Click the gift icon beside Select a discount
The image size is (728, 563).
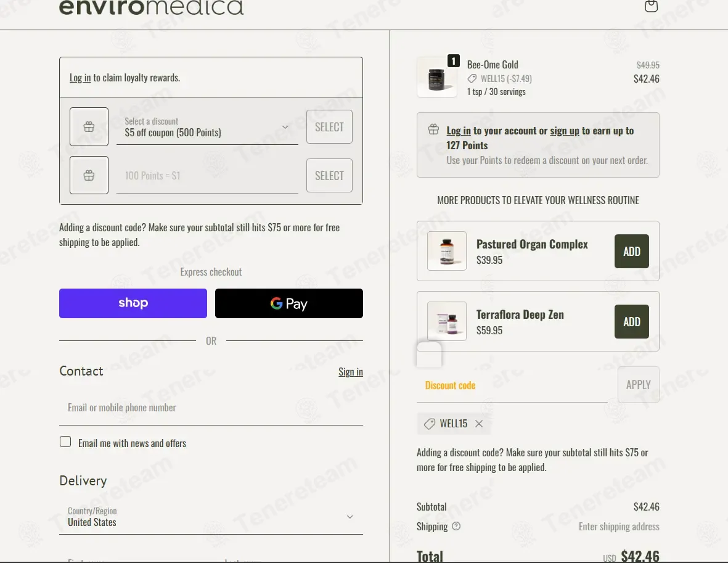pos(89,127)
